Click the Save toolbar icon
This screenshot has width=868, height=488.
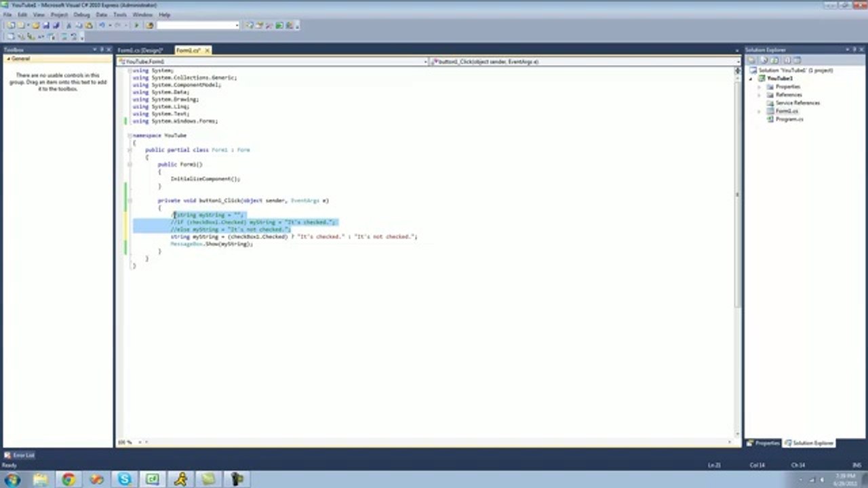coord(45,25)
